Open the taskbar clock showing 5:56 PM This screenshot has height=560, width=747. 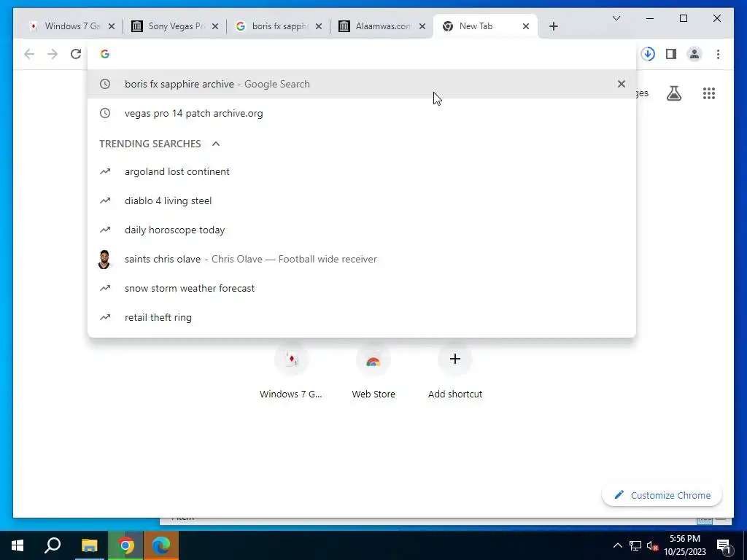[684, 545]
